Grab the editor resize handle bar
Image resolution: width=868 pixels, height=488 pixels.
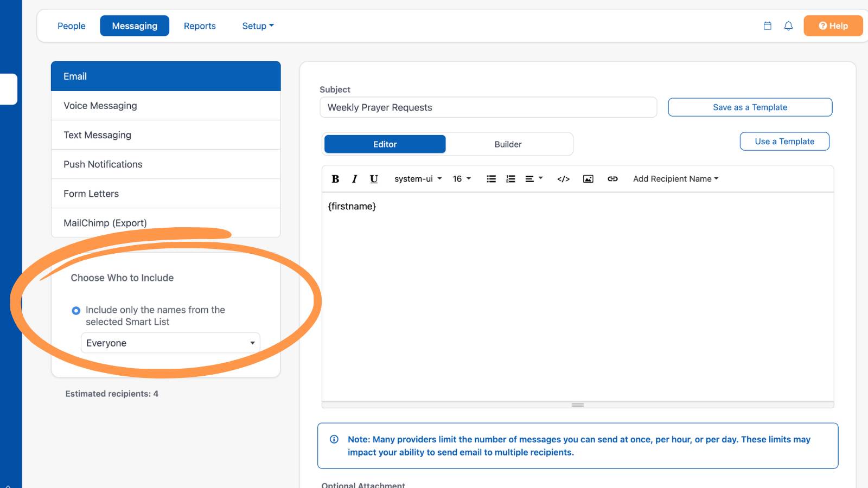click(x=578, y=405)
